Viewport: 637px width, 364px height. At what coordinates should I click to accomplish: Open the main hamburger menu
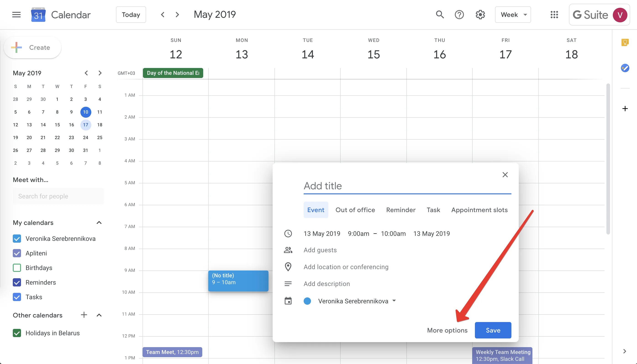point(16,15)
